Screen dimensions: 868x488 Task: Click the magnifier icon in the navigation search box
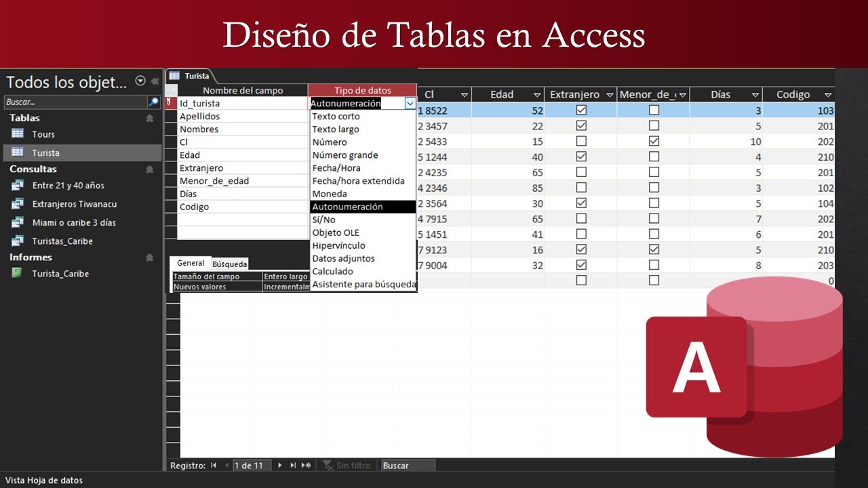(154, 102)
